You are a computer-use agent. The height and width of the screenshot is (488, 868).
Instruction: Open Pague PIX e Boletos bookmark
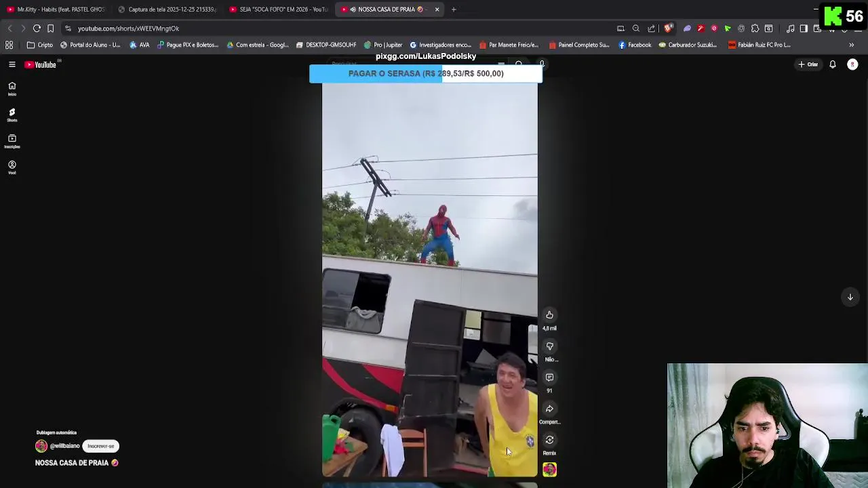click(x=188, y=45)
